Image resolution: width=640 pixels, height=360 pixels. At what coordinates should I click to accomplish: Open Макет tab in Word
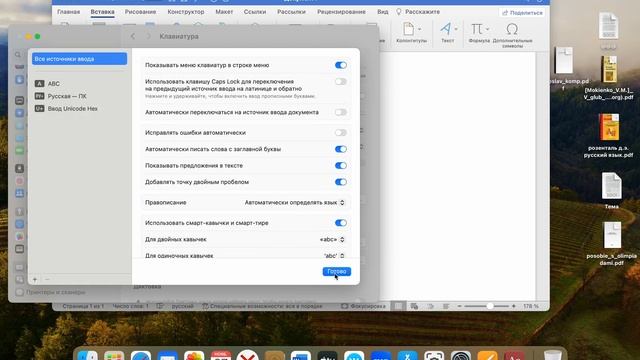tap(224, 12)
